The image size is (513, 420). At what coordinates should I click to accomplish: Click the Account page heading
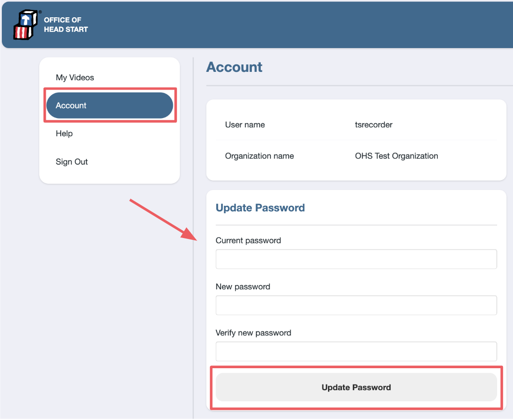click(234, 67)
